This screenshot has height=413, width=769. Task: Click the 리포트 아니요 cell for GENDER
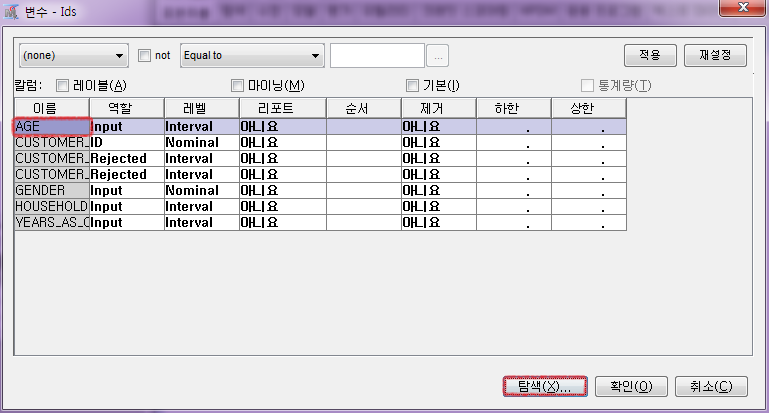pyautogui.click(x=282, y=190)
